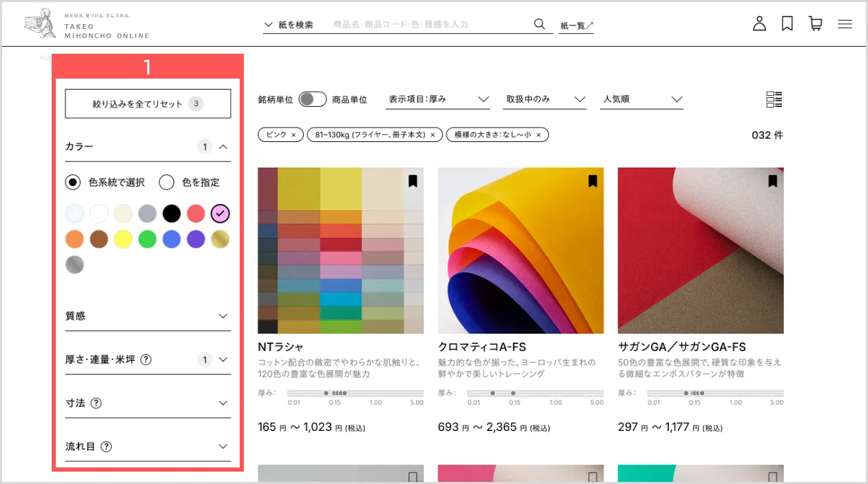Select 色系統で選択 radio button
Viewport: 868px width, 484px height.
click(x=73, y=183)
